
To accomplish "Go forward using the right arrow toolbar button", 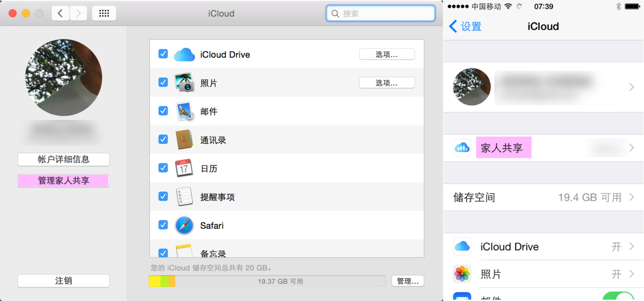I will [78, 13].
